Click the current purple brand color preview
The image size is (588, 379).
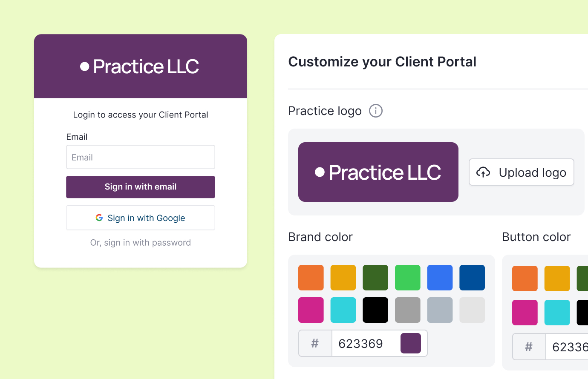pyautogui.click(x=411, y=343)
